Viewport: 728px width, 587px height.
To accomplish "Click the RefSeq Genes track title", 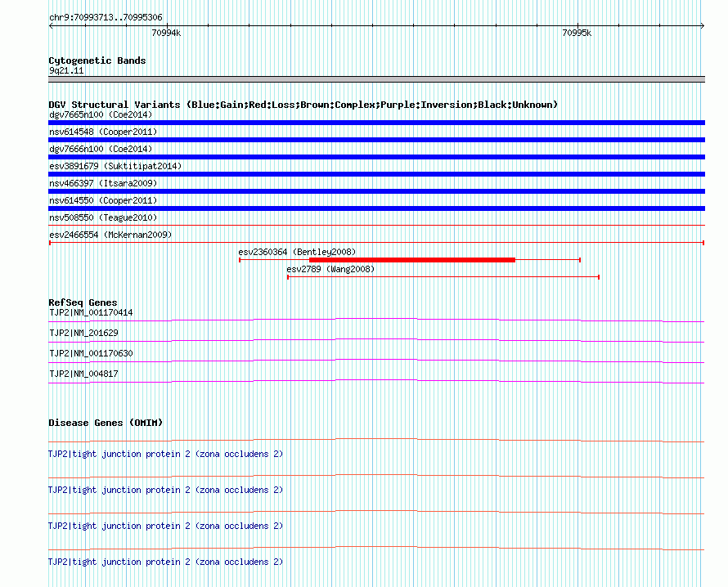I will [83, 302].
